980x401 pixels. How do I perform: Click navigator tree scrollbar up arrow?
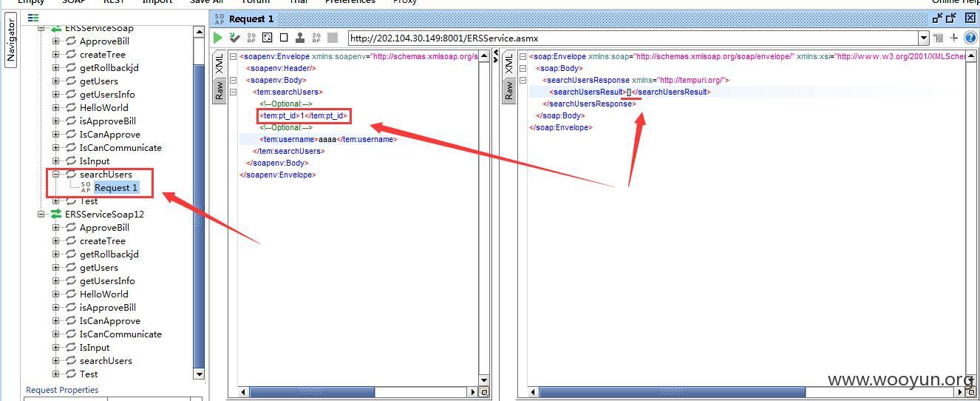[199, 32]
